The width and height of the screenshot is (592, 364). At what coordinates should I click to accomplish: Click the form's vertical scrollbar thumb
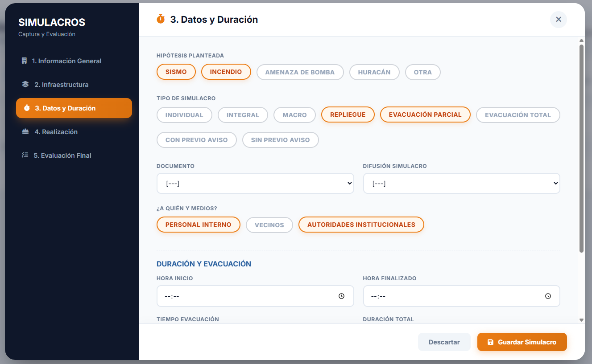(x=581, y=148)
